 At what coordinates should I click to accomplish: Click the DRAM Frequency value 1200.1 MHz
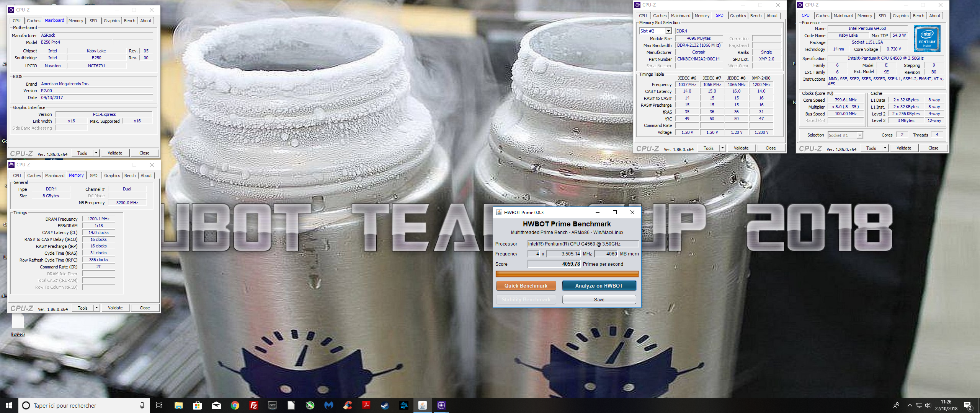(x=98, y=219)
